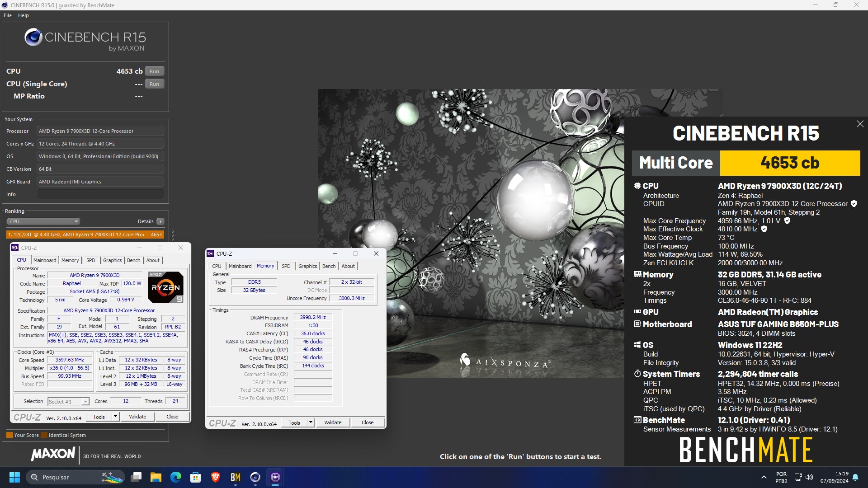Click Validate in first CPU-Z window
The width and height of the screenshot is (868, 488).
[x=137, y=417]
